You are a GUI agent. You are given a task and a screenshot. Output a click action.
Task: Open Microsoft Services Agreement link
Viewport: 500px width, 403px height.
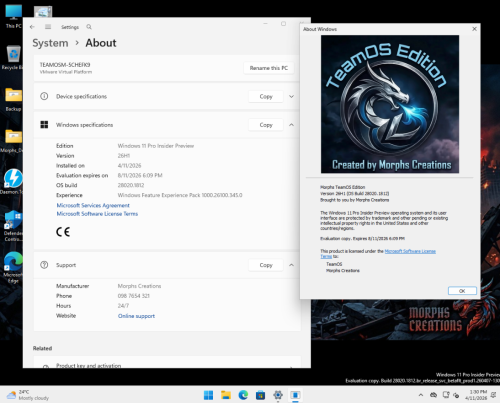[x=93, y=205]
